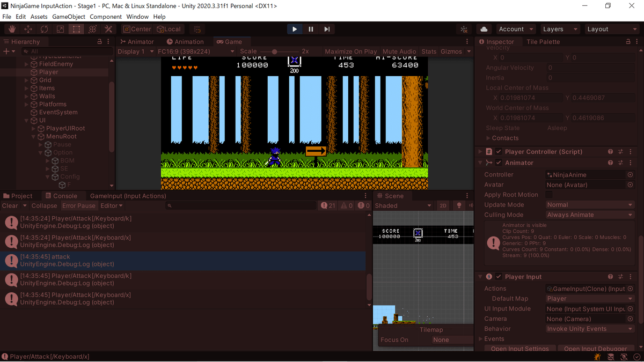Screen dimensions: 644x362
Task: Open Player Controller script help
Action: [x=610, y=152]
